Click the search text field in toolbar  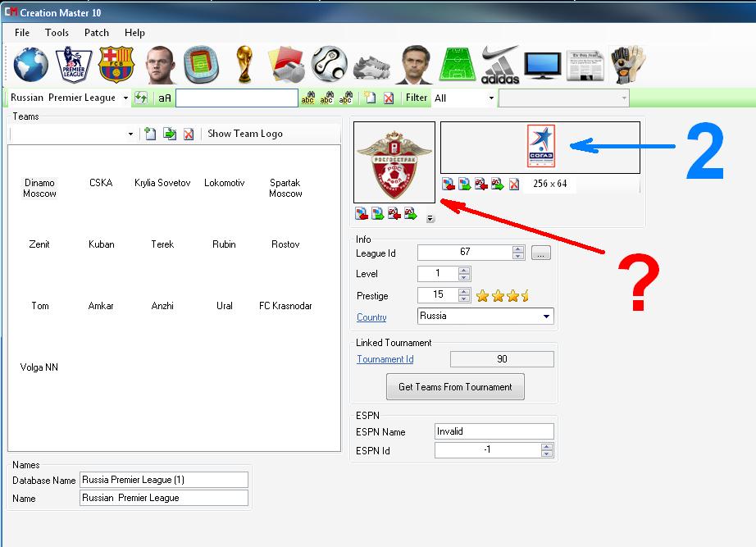(237, 98)
